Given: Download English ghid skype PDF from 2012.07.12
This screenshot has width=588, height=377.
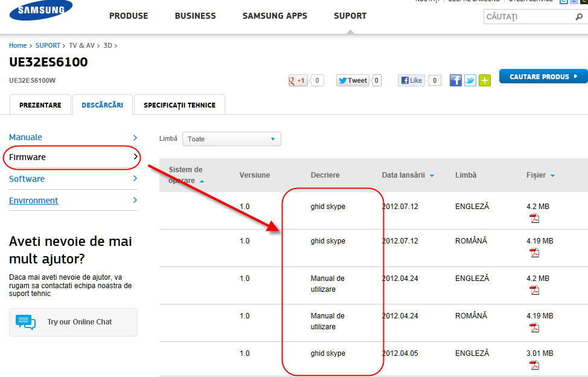Looking at the screenshot, I should coord(534,219).
